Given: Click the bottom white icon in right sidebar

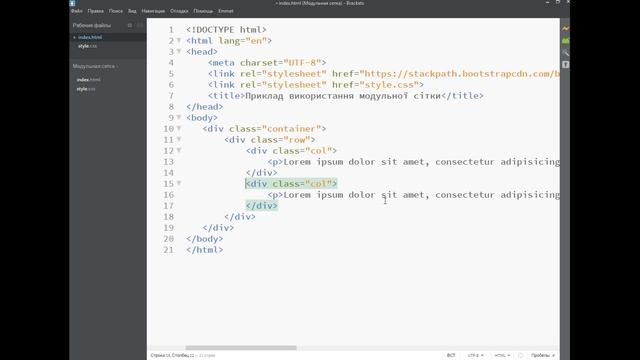Looking at the screenshot, I should pos(565,64).
